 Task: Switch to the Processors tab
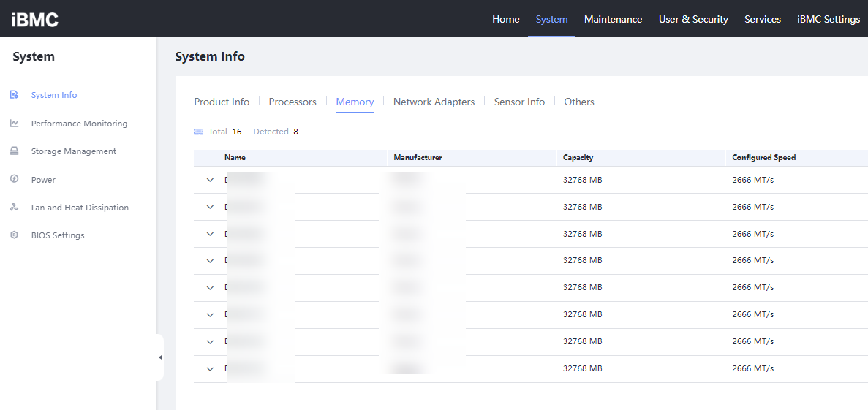[293, 102]
